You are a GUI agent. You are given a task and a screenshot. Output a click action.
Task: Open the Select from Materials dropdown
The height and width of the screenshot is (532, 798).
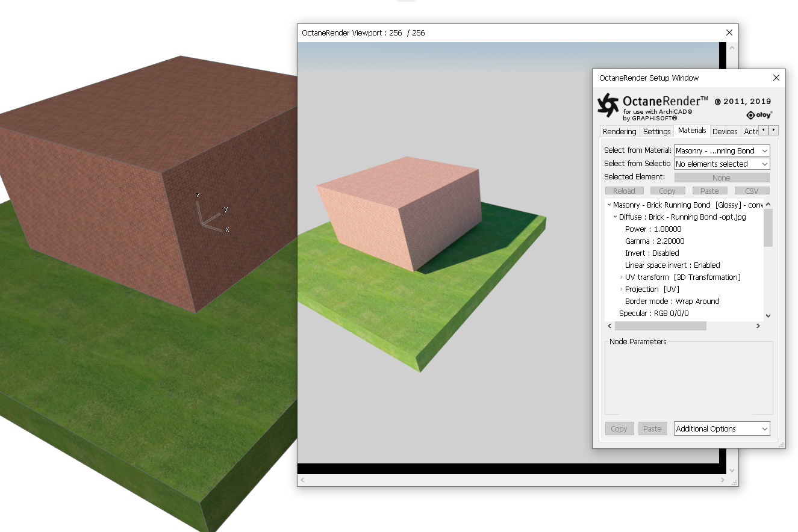coord(722,150)
